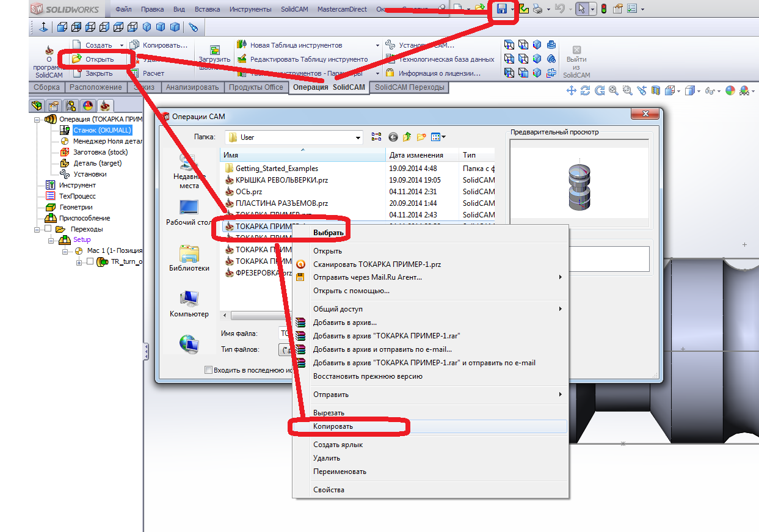The width and height of the screenshot is (759, 532).
Task: Open the PropertyManager tab icon
Action: (x=54, y=106)
